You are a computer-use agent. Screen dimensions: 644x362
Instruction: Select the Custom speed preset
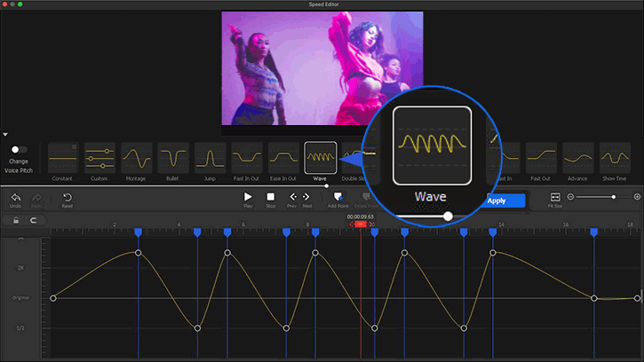[99, 158]
